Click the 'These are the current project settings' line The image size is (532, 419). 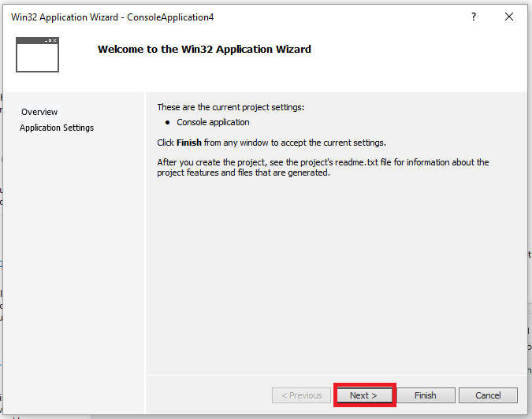coord(230,106)
